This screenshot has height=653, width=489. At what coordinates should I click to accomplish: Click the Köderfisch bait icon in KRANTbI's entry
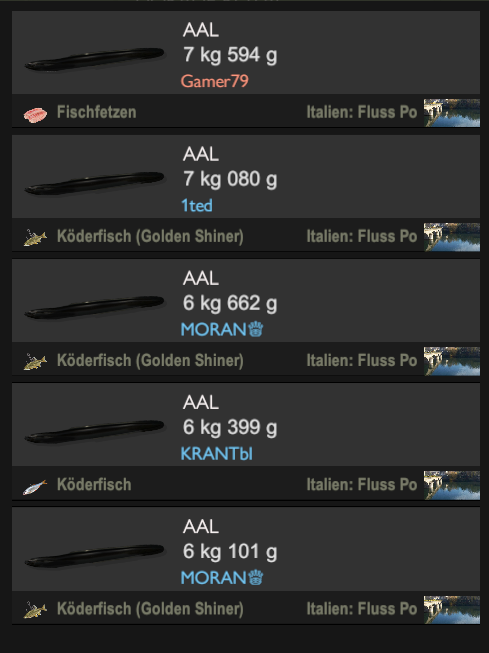(35, 487)
